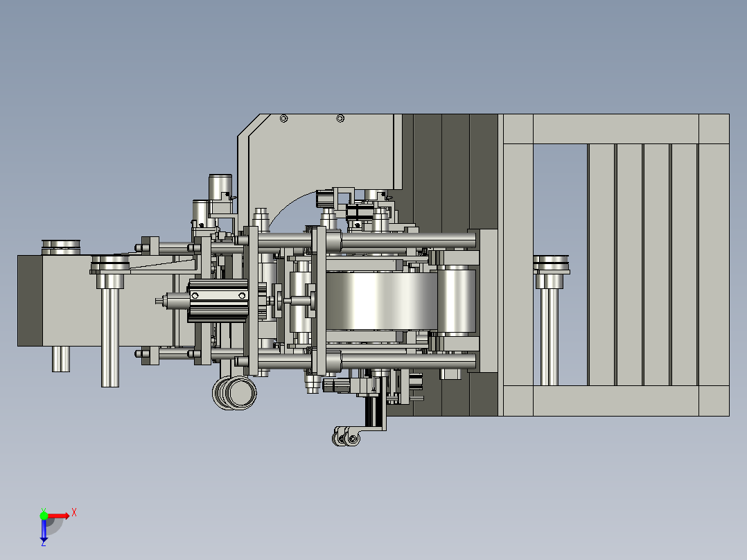The height and width of the screenshot is (560, 747).
Task: Select the large central drum roller
Action: pos(381,300)
